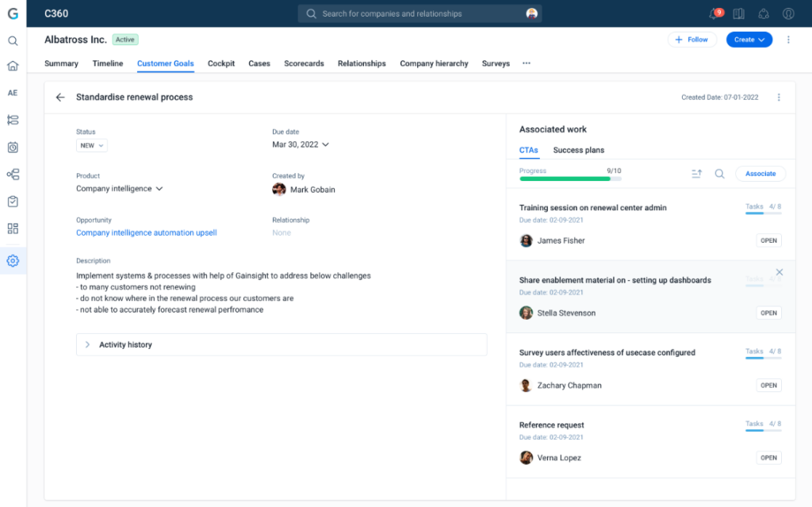Go back using the arrow beside goal title
Viewport: 812px width, 507px height.
60,98
